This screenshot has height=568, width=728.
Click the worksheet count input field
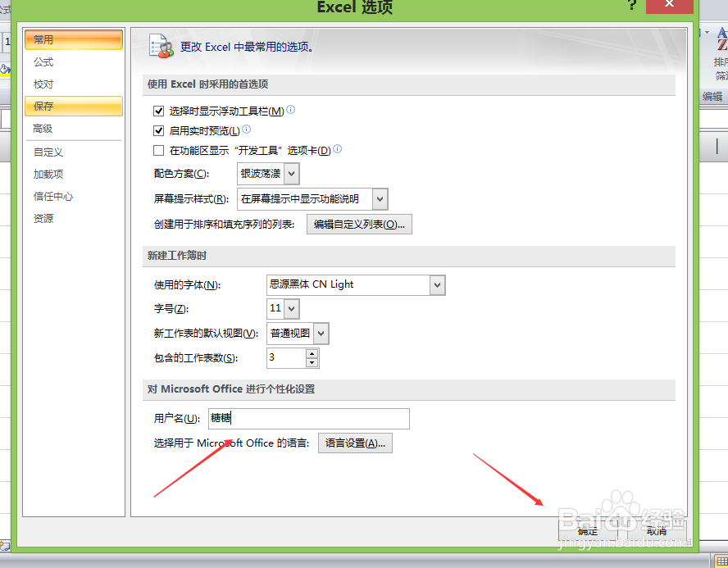(x=286, y=358)
